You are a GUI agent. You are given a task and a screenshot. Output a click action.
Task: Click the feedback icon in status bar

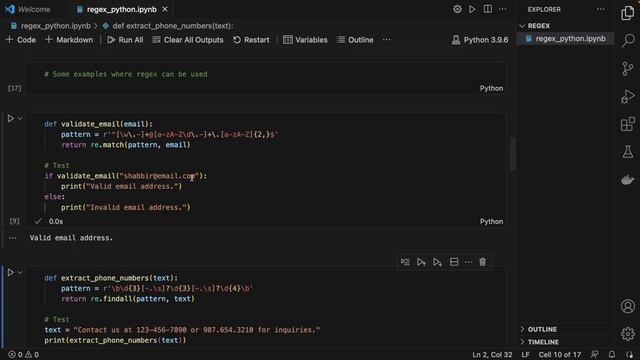click(595, 354)
